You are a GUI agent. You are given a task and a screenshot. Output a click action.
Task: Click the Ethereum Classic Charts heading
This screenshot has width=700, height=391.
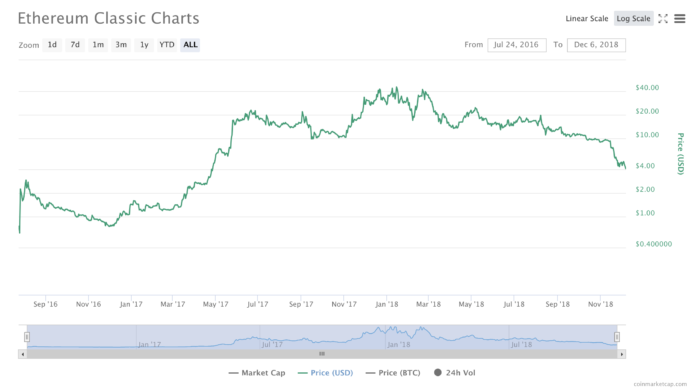(108, 18)
